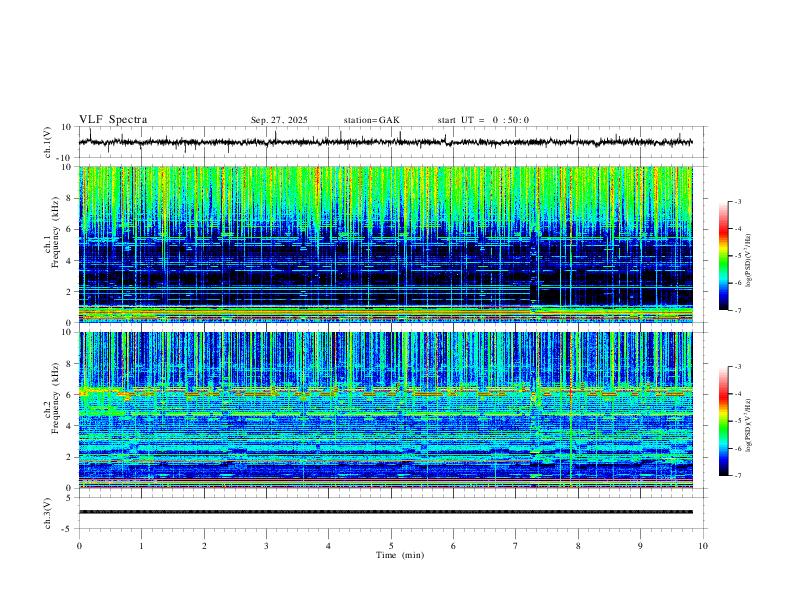This screenshot has width=792, height=612.
Task: Click the ch.1 voltage waveform trace
Action: tap(385, 142)
